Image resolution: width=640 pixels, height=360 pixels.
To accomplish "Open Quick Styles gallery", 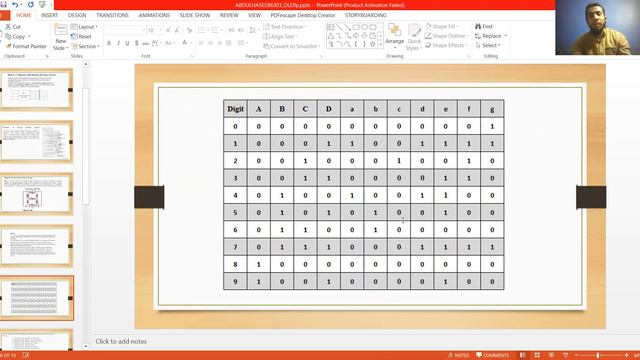I will click(414, 37).
